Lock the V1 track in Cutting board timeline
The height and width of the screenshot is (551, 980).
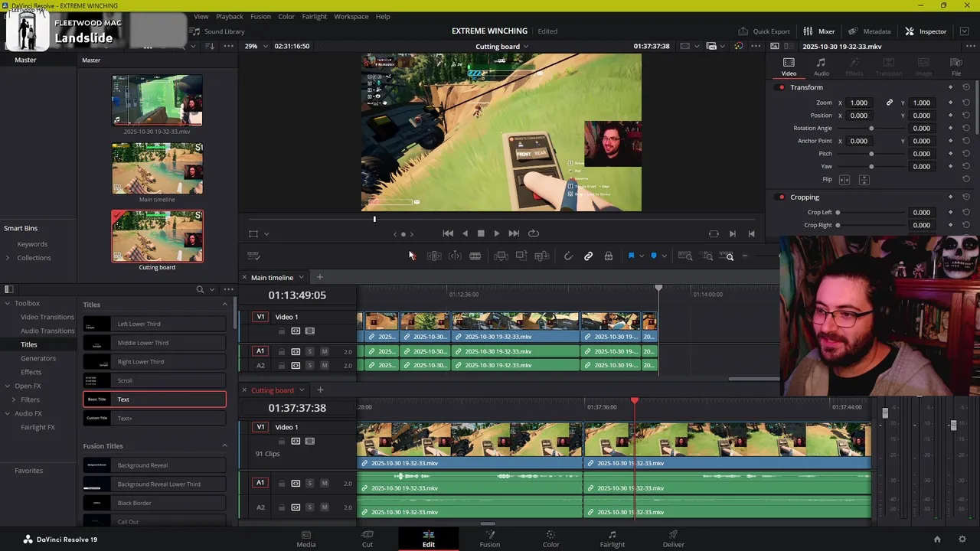pyautogui.click(x=281, y=442)
